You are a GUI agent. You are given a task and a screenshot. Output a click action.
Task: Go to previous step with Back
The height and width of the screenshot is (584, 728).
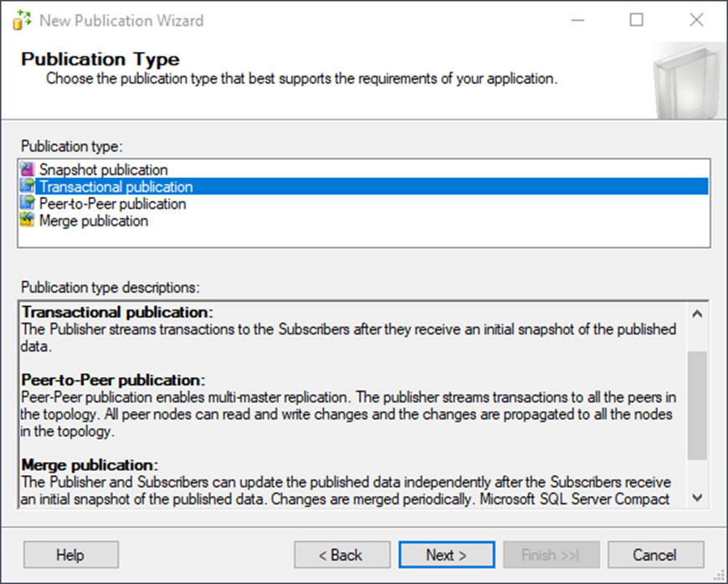pyautogui.click(x=341, y=555)
